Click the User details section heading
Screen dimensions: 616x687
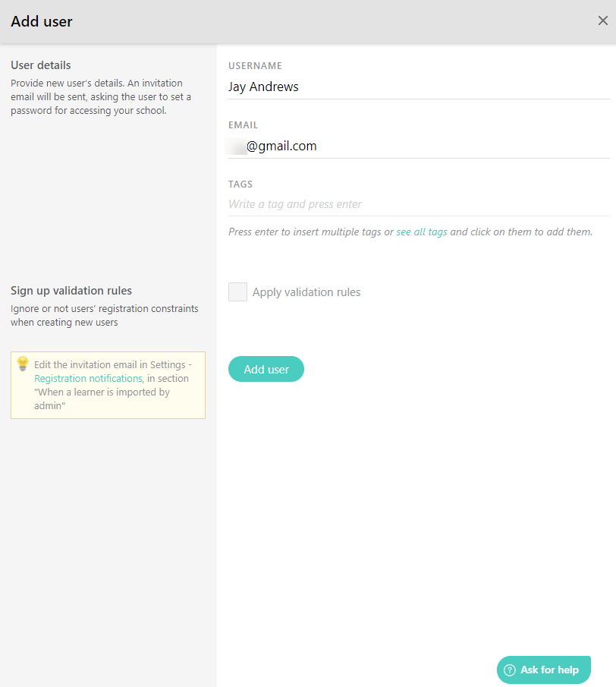(x=40, y=65)
